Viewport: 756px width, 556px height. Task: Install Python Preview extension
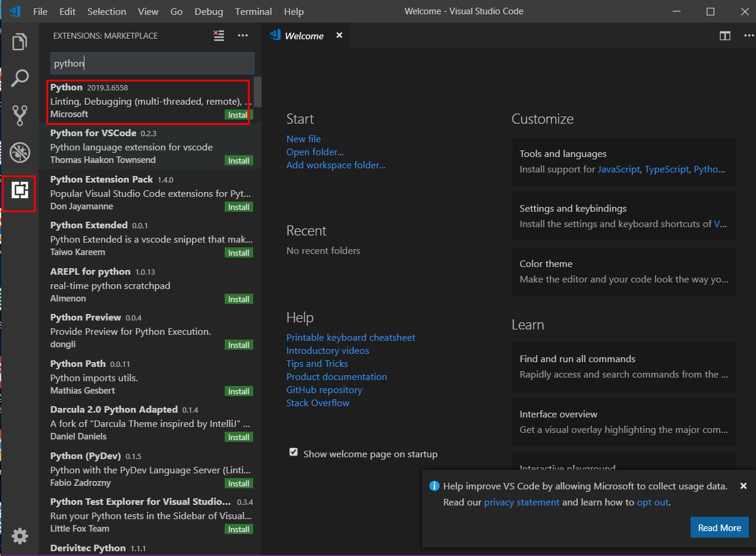click(x=239, y=345)
